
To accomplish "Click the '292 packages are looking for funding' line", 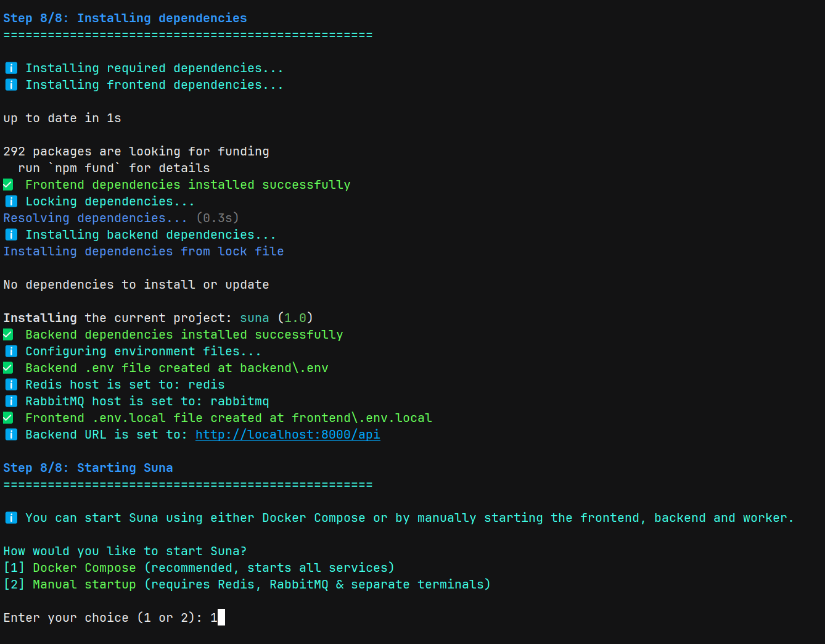I will [x=136, y=151].
